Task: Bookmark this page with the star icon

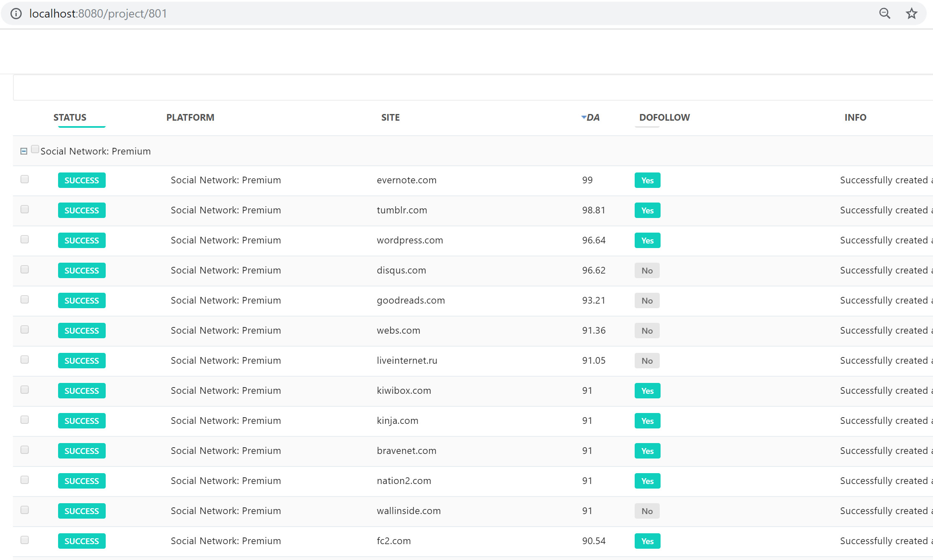Action: coord(911,14)
